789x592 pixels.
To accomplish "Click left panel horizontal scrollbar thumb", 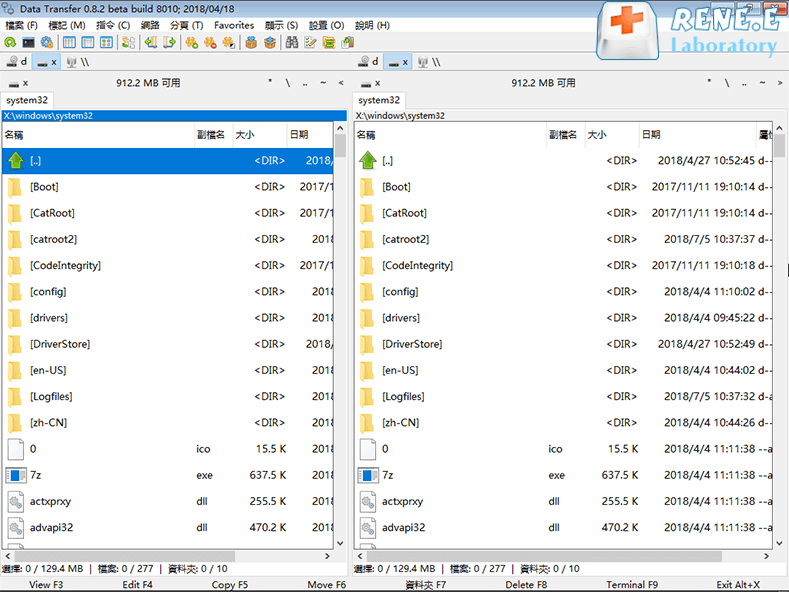I will pos(124,556).
